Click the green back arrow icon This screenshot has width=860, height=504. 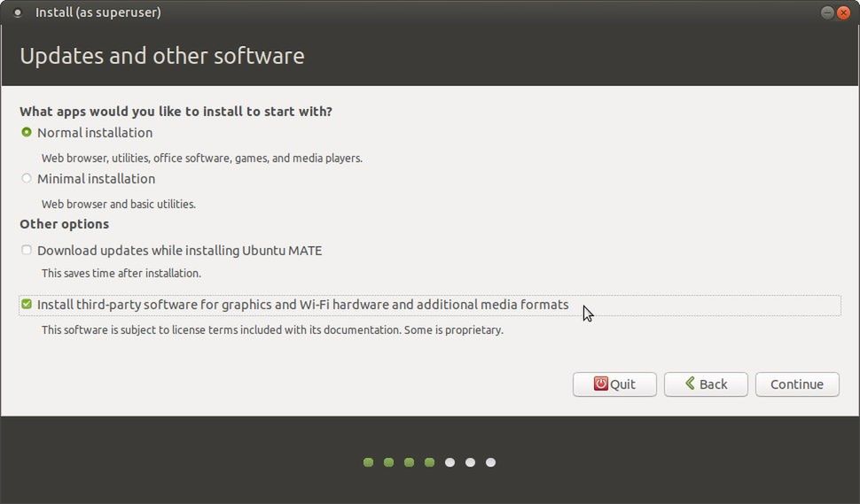690,383
